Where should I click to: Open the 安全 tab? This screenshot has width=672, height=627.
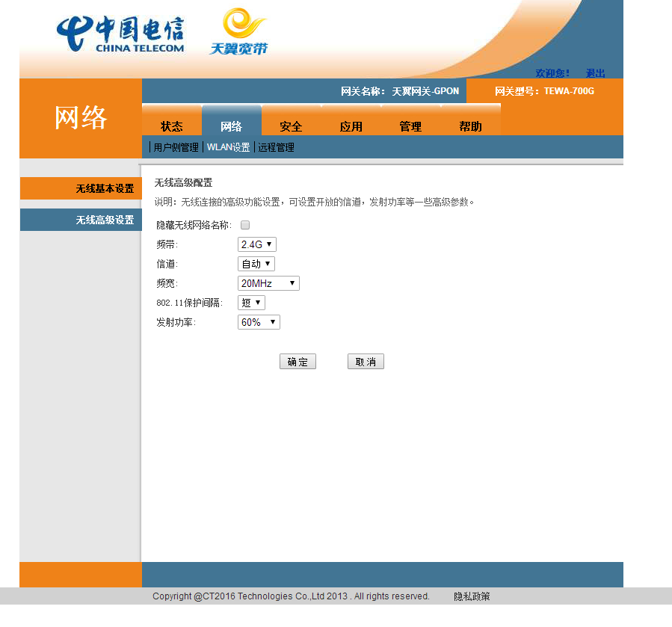(291, 126)
